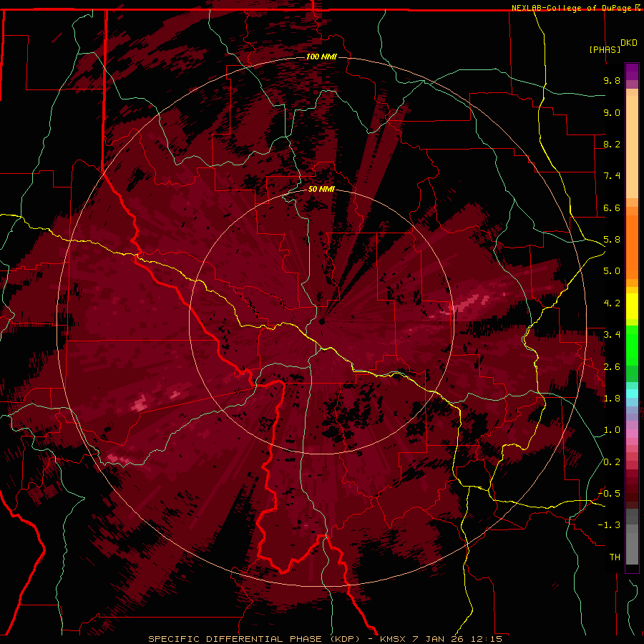The height and width of the screenshot is (644, 644).
Task: Click the 6.6 value on color scale
Action: coord(612,208)
